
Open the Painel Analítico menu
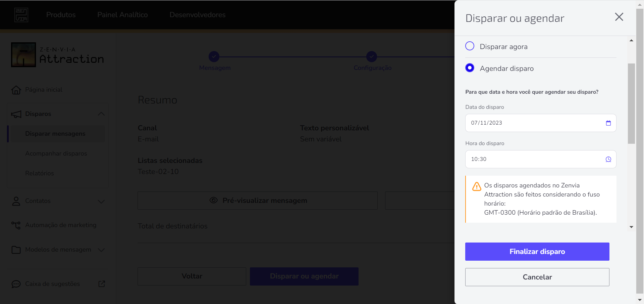[122, 15]
